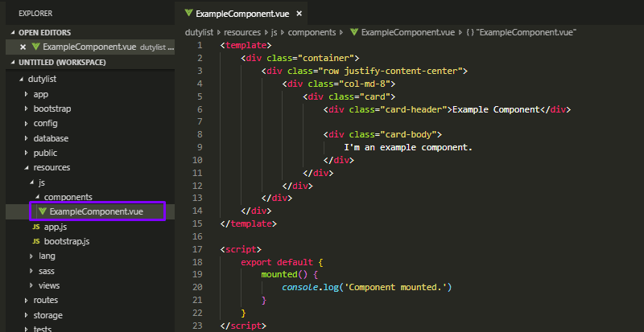Collapse the Untitled (Workspace) section
Screen dimensions: 644x332
[x=14, y=63]
